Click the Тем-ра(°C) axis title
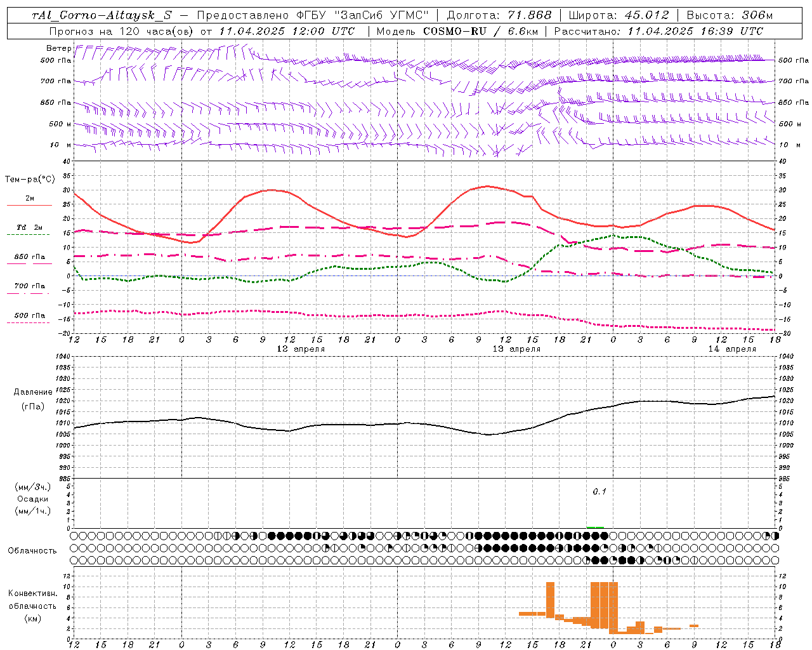812x650 pixels. (30, 180)
